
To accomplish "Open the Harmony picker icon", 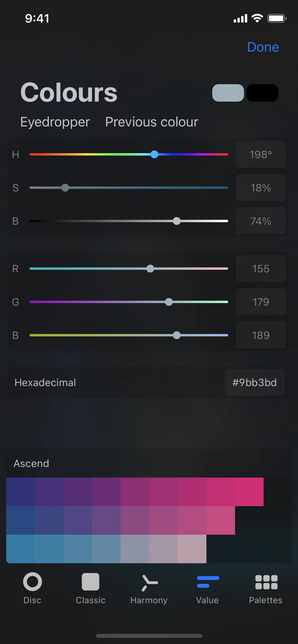I will pyautogui.click(x=149, y=582).
